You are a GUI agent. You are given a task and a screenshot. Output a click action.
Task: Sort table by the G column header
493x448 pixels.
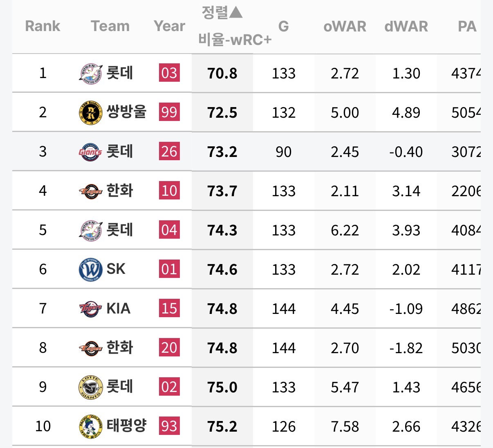pos(283,27)
